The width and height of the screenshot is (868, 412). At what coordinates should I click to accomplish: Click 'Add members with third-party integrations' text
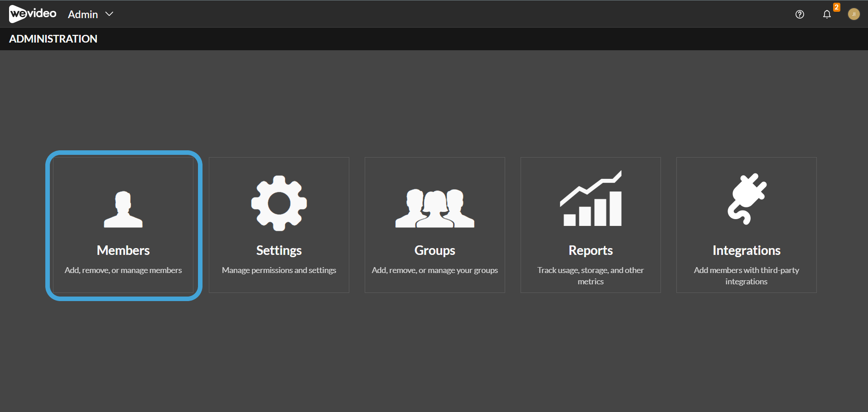tap(747, 276)
